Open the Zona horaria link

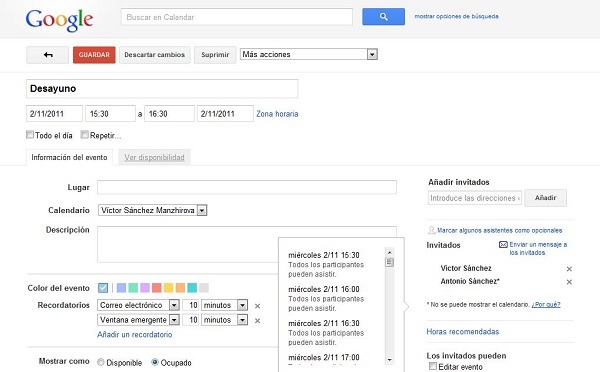click(277, 114)
